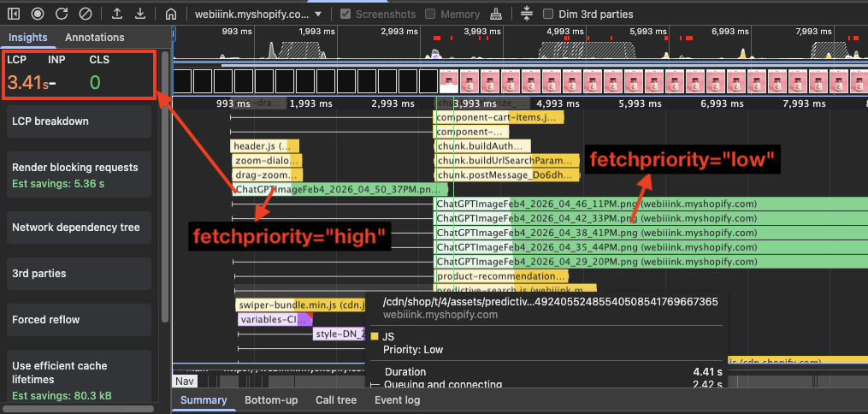Switch to the Annotations tab
Screen dimensions: 868x414
click(x=94, y=38)
